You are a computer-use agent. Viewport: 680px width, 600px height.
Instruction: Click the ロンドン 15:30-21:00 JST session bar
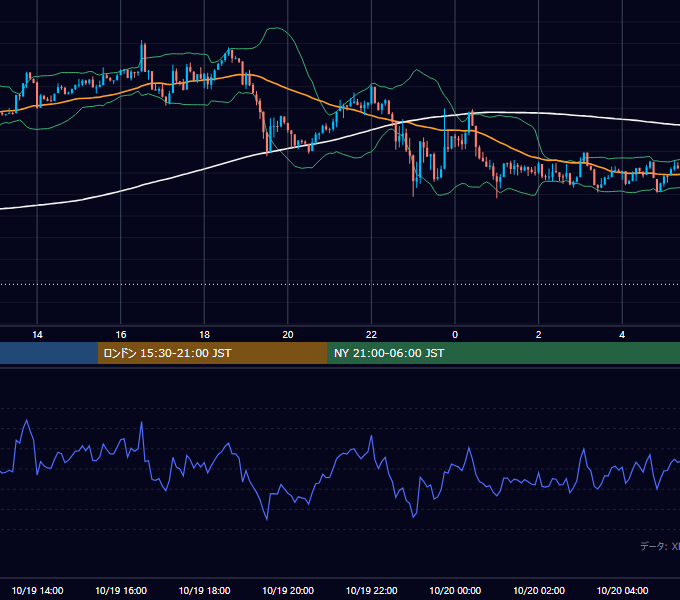tap(212, 353)
